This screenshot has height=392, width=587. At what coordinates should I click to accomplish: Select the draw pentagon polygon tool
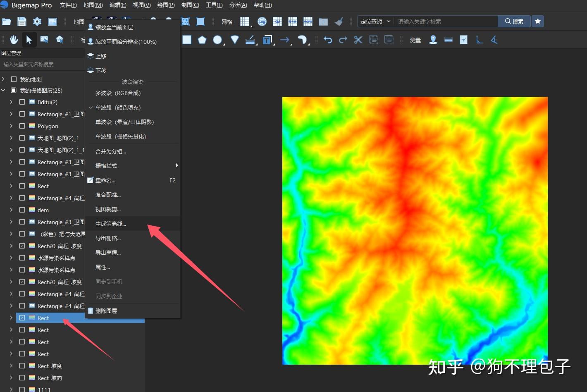coord(202,40)
